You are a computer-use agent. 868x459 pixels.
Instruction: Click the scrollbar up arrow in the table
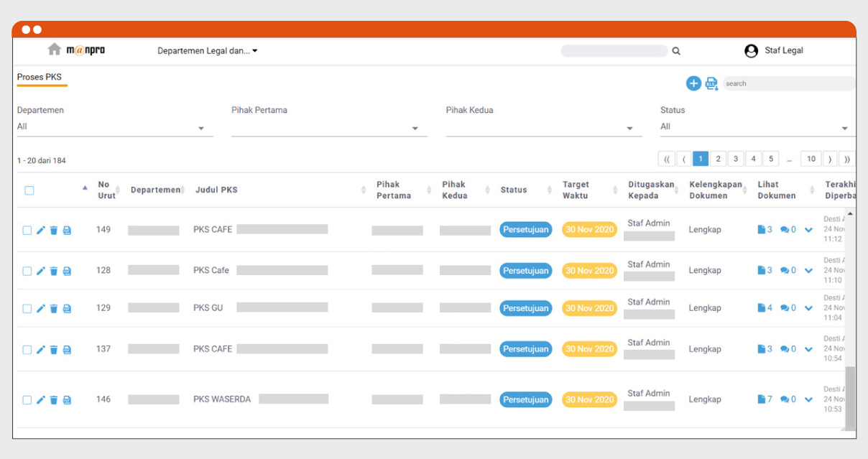coord(850,213)
